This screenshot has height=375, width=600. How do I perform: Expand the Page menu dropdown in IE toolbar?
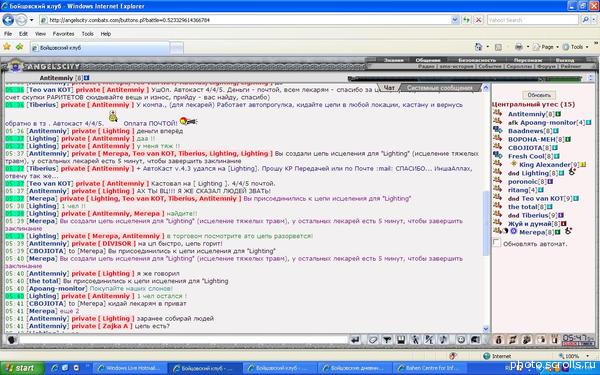tap(557, 47)
